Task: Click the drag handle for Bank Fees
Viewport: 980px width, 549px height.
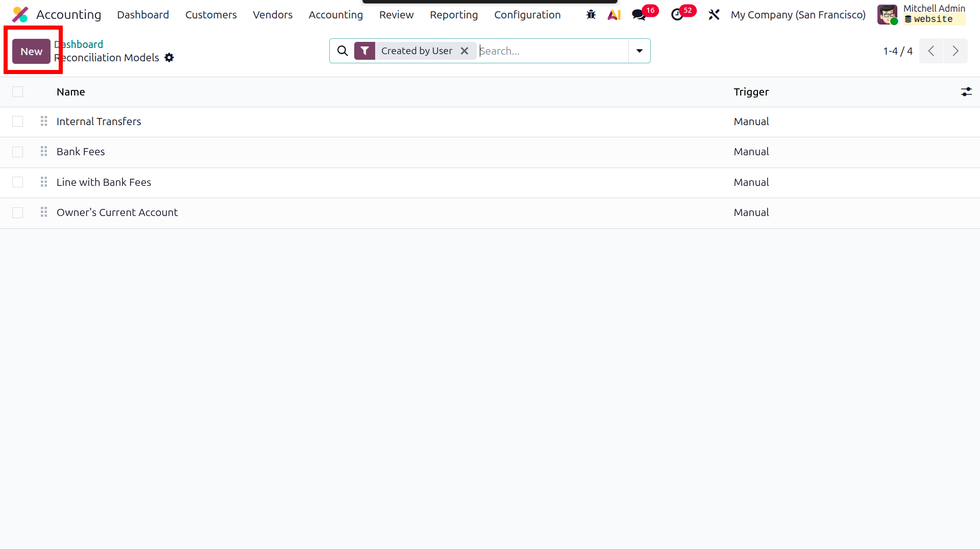Action: tap(44, 152)
